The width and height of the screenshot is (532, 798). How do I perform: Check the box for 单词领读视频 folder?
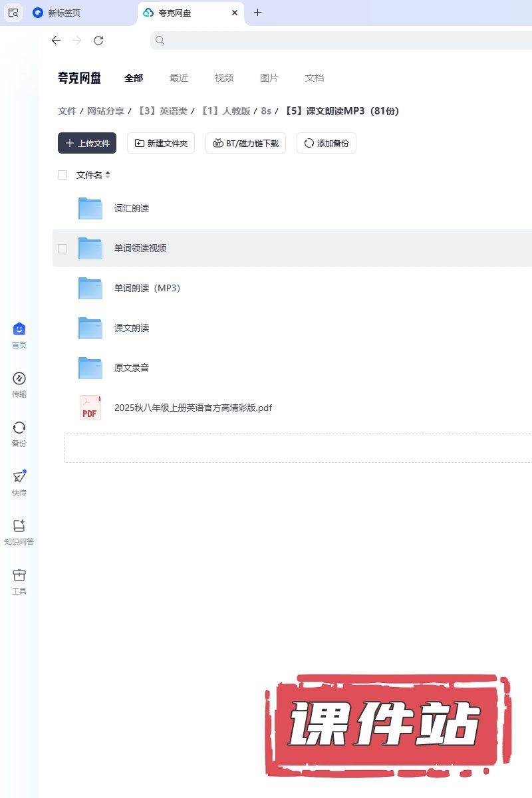point(63,248)
